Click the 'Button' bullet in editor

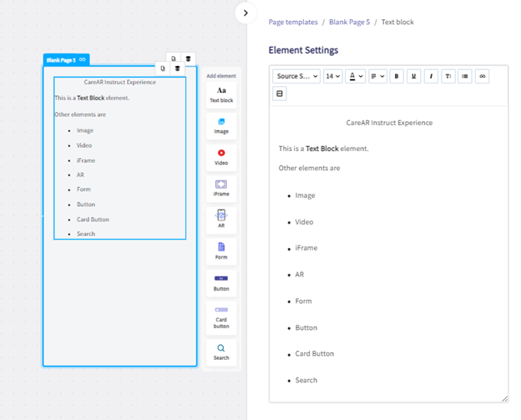pos(306,327)
